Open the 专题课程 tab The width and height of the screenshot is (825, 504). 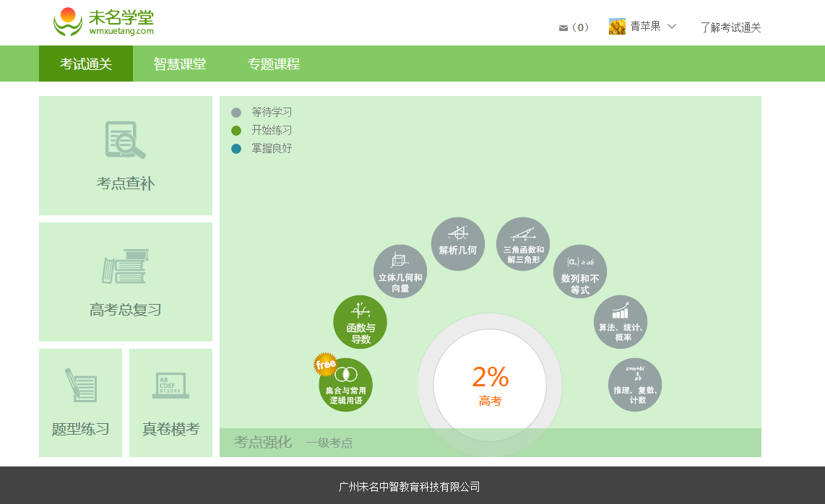coord(274,64)
